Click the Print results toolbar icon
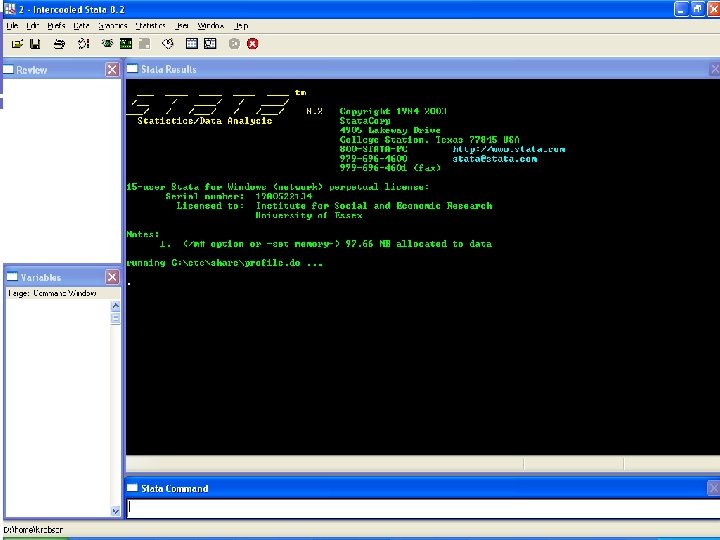 click(59, 44)
